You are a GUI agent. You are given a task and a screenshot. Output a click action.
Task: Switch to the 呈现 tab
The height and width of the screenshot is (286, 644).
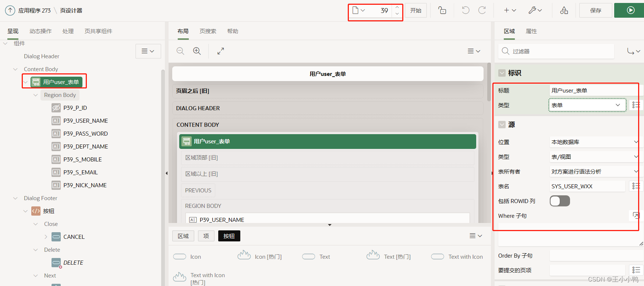click(13, 31)
